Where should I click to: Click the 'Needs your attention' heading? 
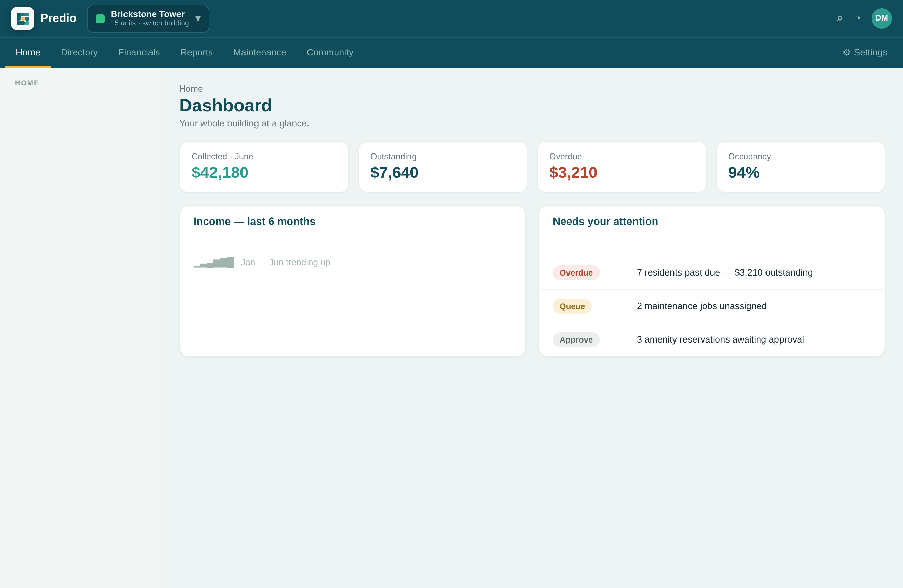tap(605, 222)
